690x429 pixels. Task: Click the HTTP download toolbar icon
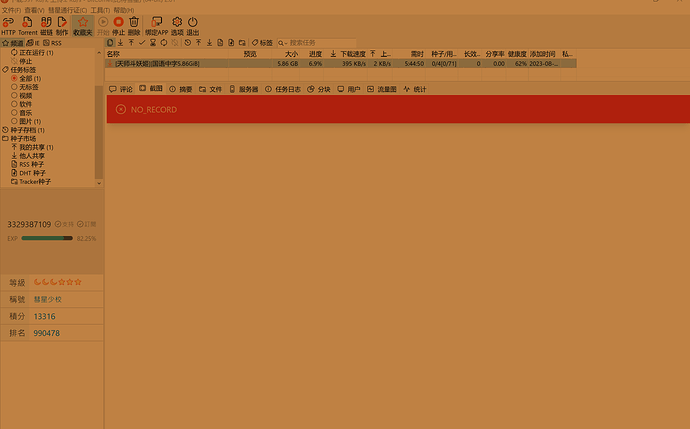click(x=9, y=24)
